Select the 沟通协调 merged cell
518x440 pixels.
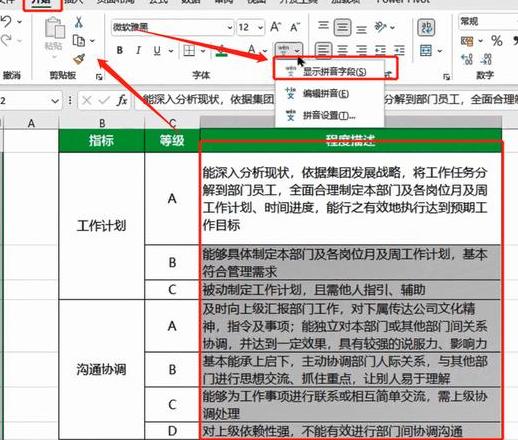click(102, 370)
